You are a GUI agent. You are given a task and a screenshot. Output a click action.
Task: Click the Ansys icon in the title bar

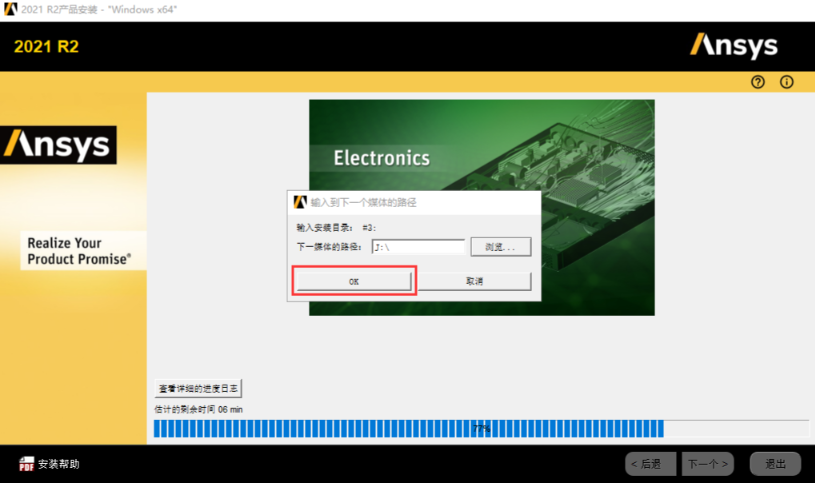[10, 9]
